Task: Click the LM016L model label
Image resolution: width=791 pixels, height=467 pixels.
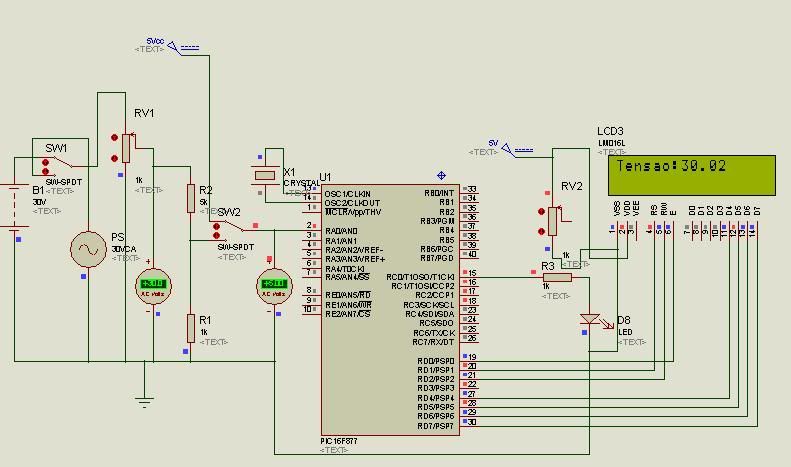Action: [x=611, y=143]
